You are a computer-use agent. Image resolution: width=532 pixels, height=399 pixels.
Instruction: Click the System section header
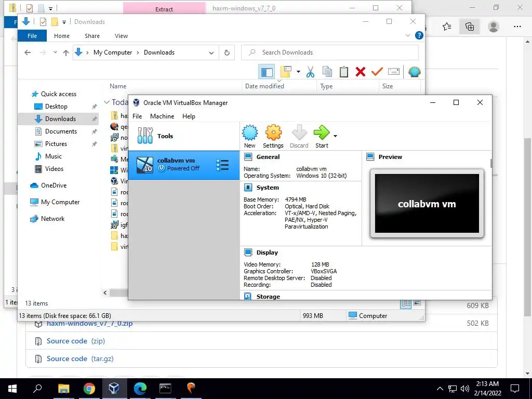(x=268, y=187)
